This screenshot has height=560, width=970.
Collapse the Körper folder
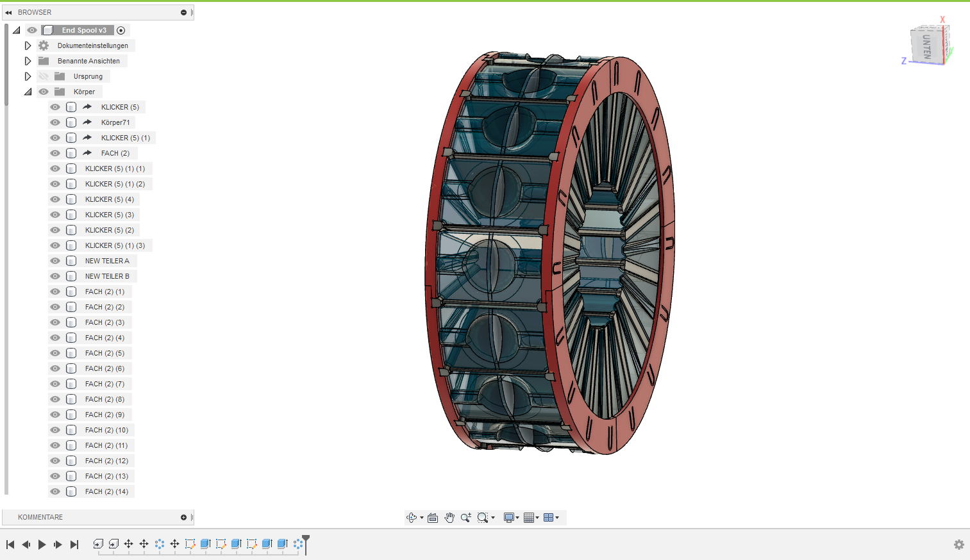(x=28, y=92)
